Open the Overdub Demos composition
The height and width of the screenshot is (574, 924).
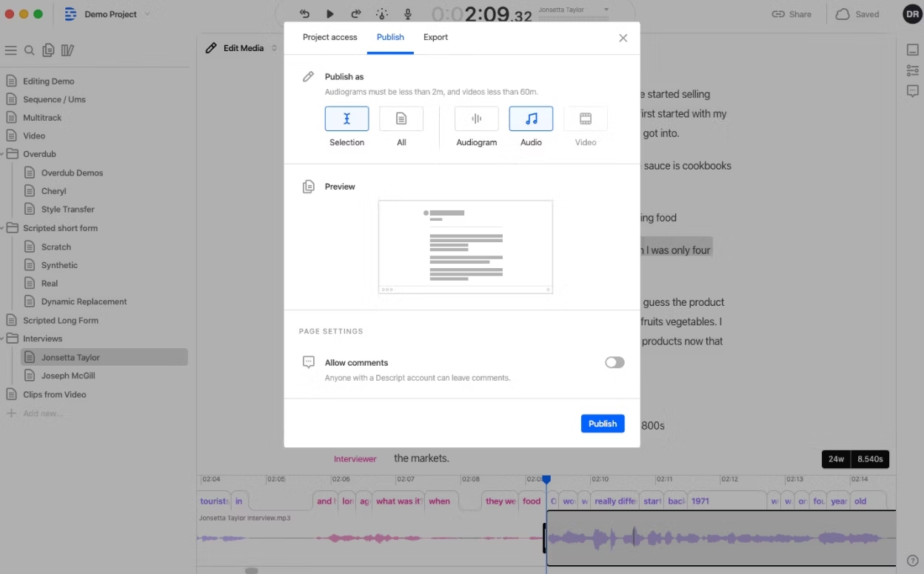(x=72, y=173)
